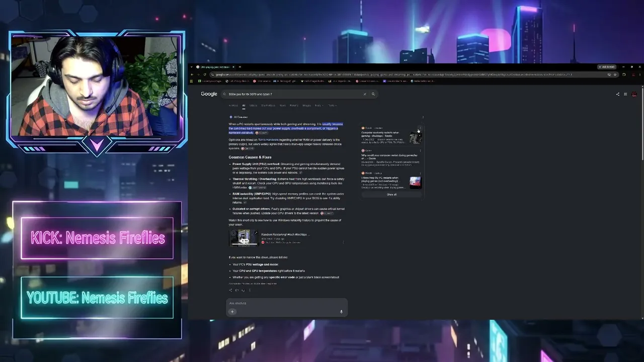Click the Ask Gemini button

(x=607, y=67)
